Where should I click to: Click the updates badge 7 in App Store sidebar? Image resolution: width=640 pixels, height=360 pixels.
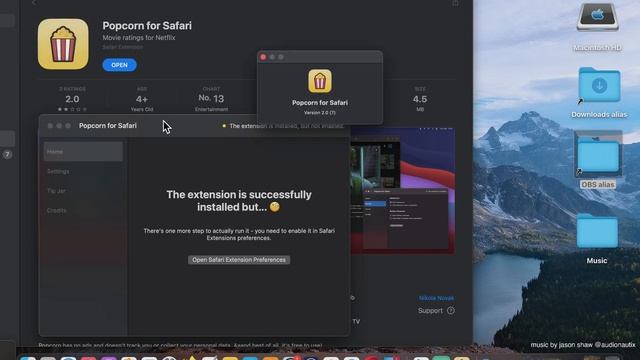[7, 154]
